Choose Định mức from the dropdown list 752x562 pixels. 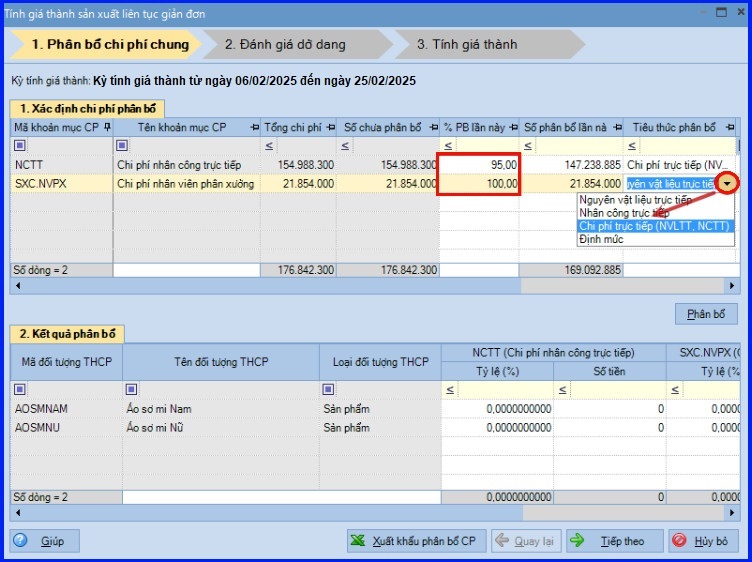[599, 239]
